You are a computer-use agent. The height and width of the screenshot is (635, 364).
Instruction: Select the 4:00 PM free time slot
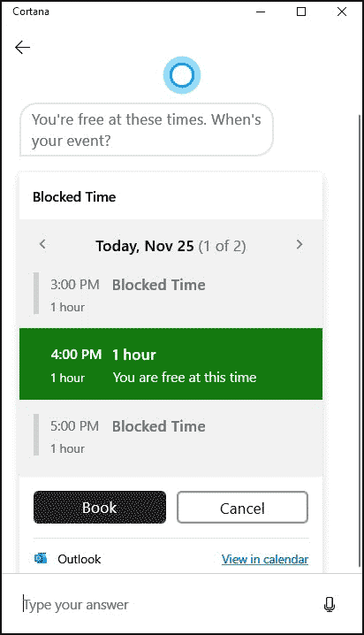pos(171,364)
